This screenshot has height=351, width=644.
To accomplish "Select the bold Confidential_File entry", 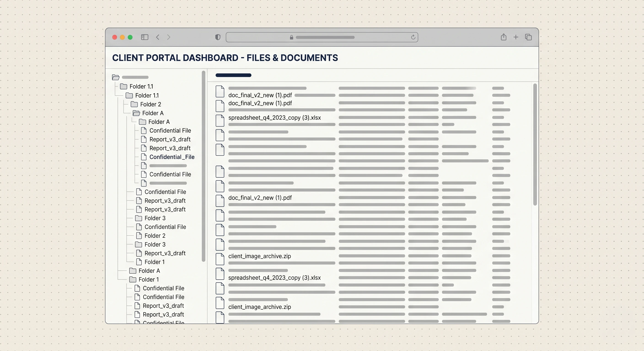I will [172, 157].
